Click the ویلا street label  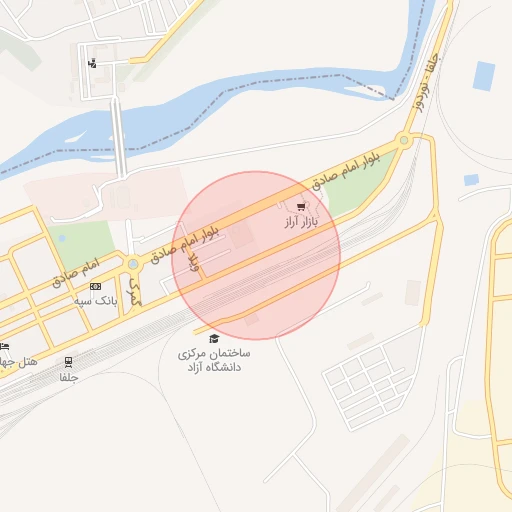194,262
